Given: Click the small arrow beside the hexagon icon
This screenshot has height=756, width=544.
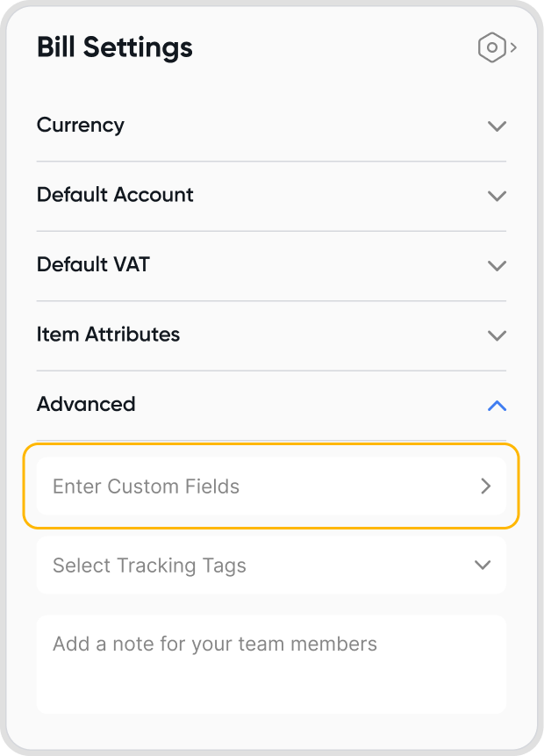Looking at the screenshot, I should coord(513,47).
